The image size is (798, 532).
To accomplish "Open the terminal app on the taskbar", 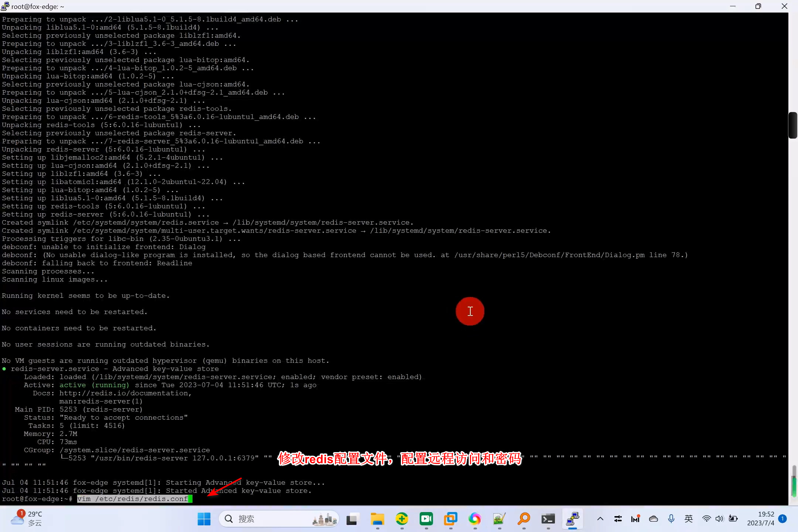I will click(548, 519).
